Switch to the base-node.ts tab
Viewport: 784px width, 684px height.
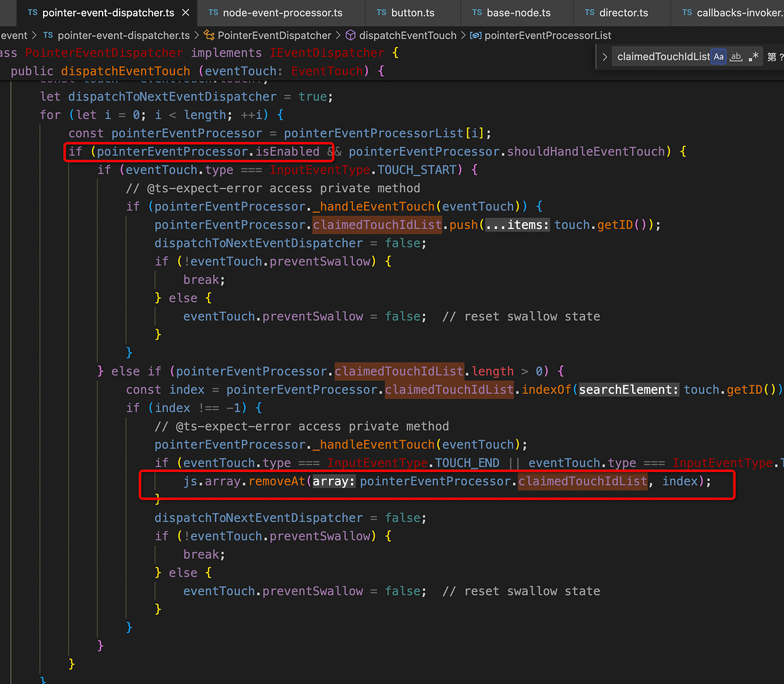pos(518,12)
